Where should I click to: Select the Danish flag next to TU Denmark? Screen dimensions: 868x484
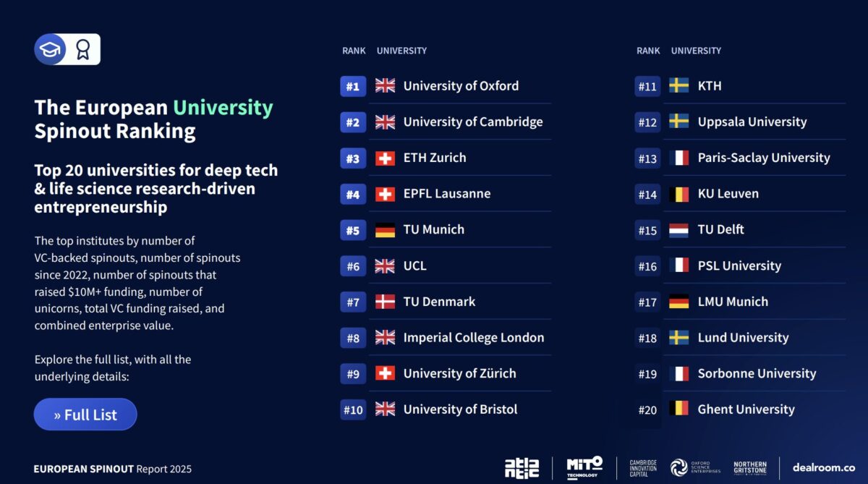pyautogui.click(x=386, y=302)
